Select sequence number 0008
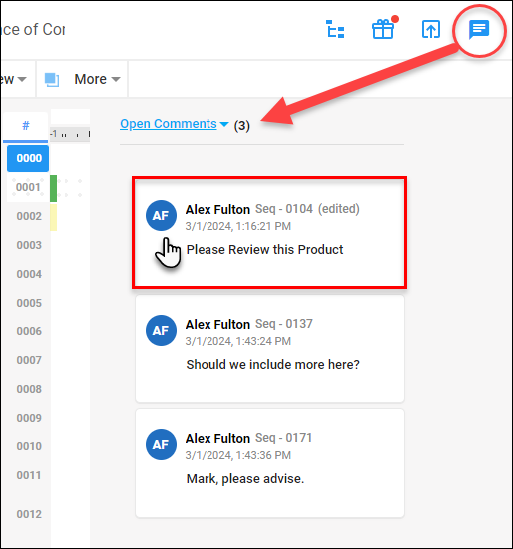Image resolution: width=513 pixels, height=549 pixels. pos(29,389)
